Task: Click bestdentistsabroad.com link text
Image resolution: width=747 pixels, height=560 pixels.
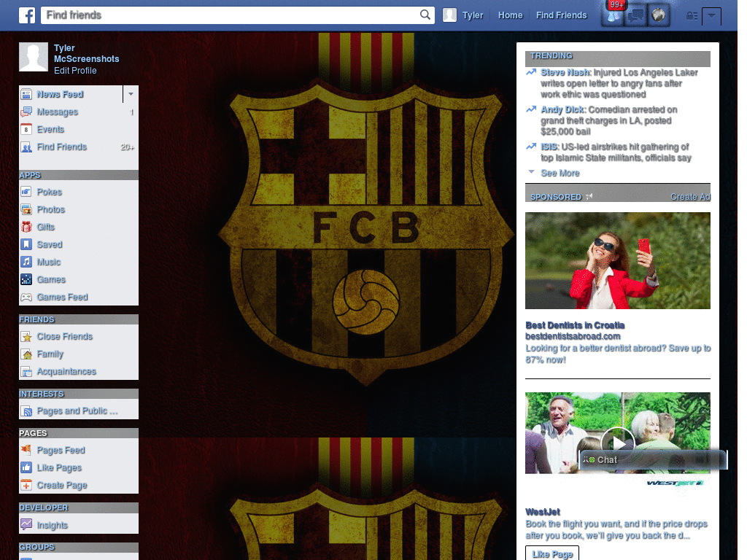Action: (x=573, y=336)
